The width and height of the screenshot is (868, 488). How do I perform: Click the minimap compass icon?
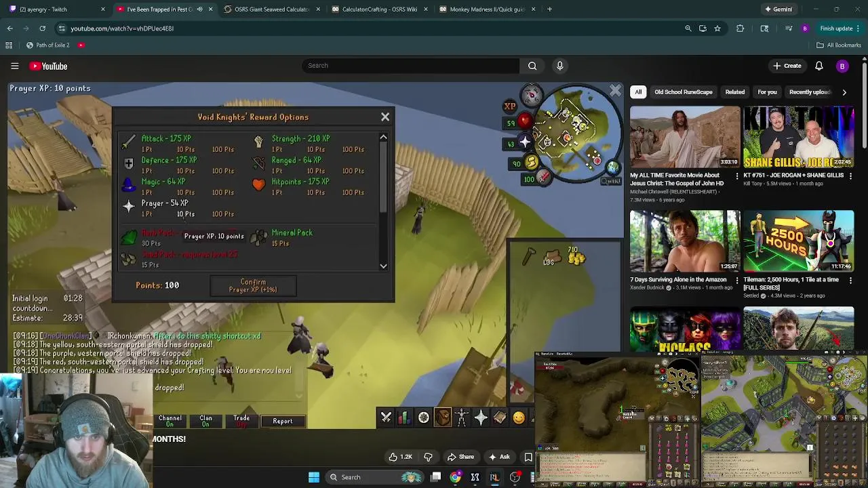coord(531,94)
